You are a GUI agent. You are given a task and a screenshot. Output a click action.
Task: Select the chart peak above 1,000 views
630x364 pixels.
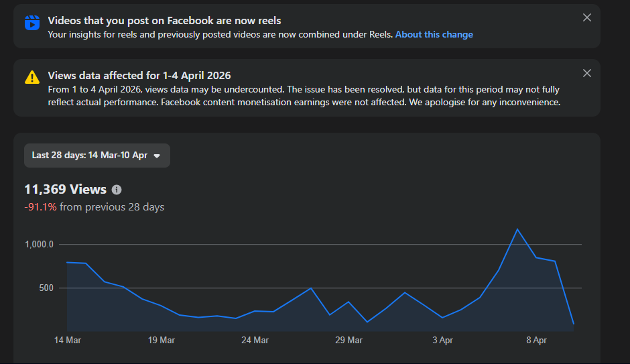pyautogui.click(x=517, y=229)
